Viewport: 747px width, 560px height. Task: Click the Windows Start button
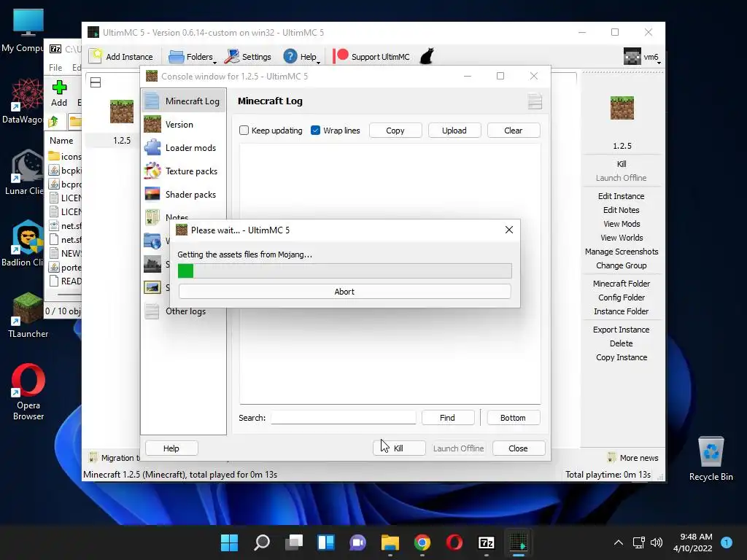pyautogui.click(x=229, y=542)
